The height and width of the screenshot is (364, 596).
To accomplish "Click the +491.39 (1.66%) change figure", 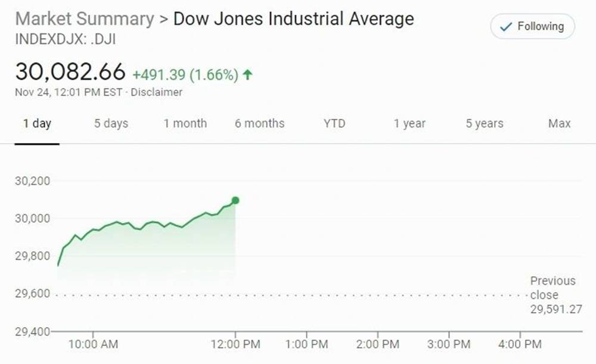I will click(185, 75).
